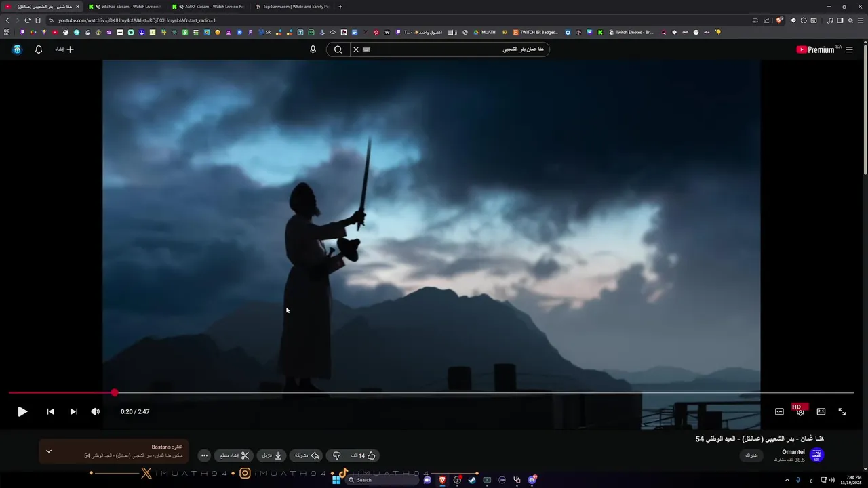Skip to the previous video
Image resolution: width=868 pixels, height=488 pixels.
[50, 411]
